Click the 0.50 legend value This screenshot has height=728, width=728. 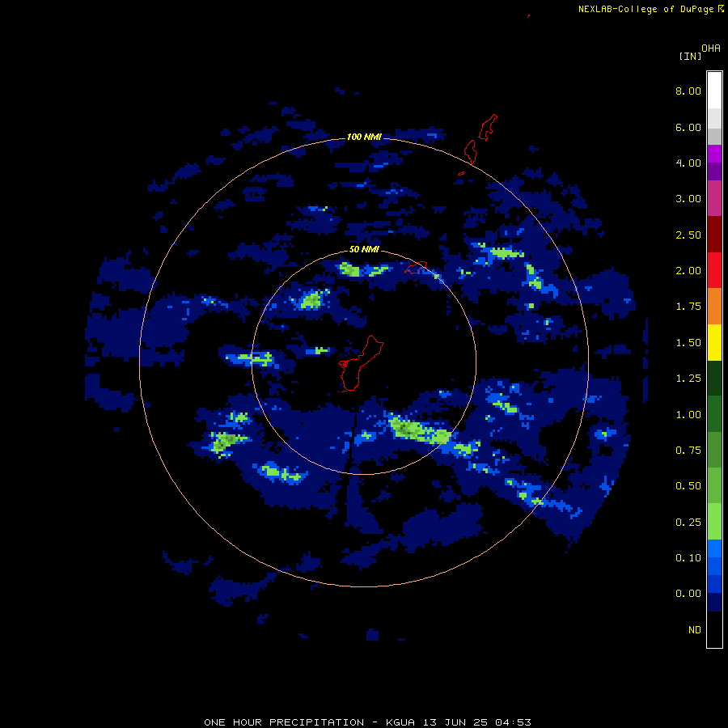point(688,485)
